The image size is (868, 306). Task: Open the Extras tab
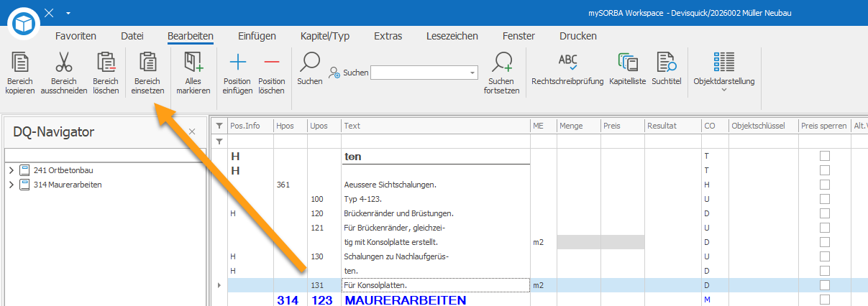point(388,36)
